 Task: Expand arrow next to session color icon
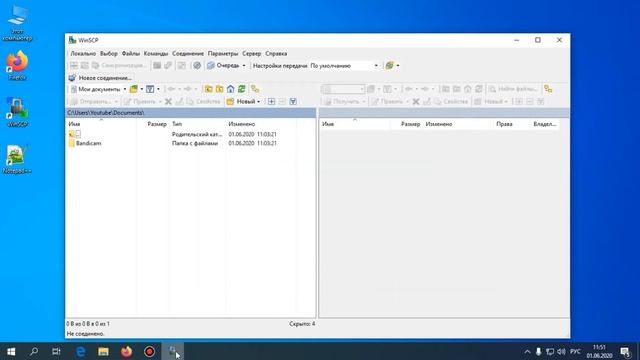(398, 65)
